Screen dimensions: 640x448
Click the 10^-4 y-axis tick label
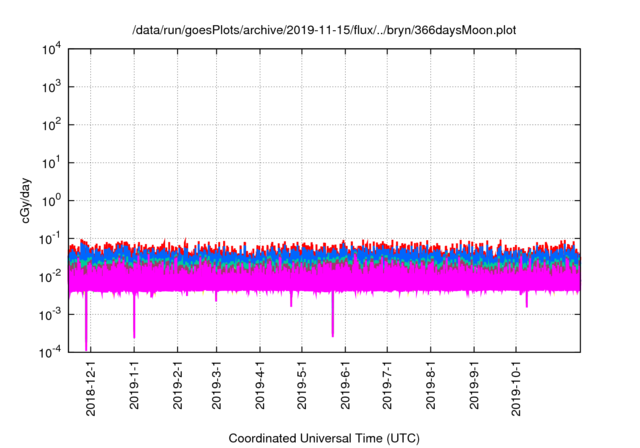pos(52,351)
